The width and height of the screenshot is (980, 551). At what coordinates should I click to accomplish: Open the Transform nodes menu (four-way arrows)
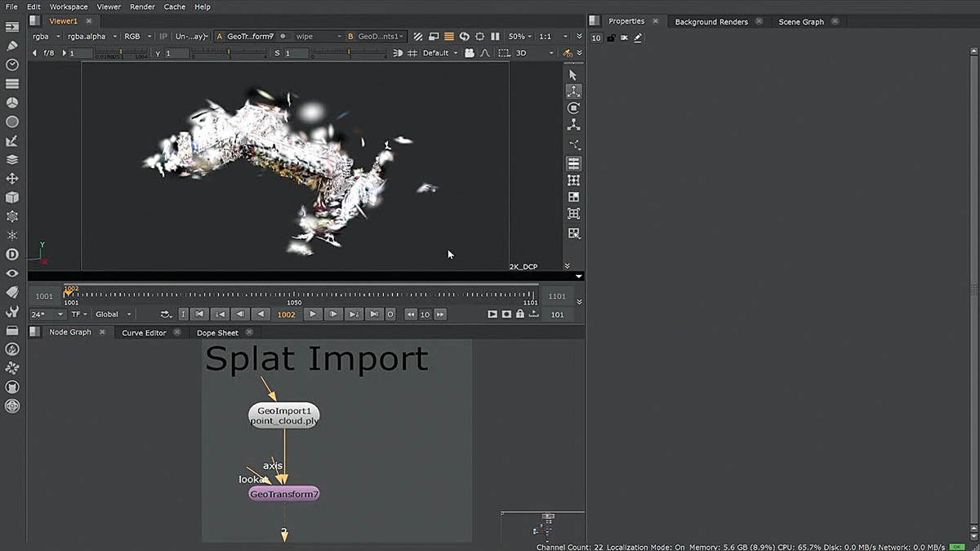(12, 178)
